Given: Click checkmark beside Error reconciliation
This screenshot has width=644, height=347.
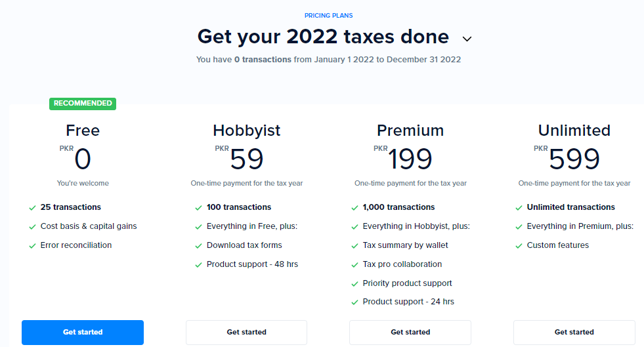Looking at the screenshot, I should [32, 246].
